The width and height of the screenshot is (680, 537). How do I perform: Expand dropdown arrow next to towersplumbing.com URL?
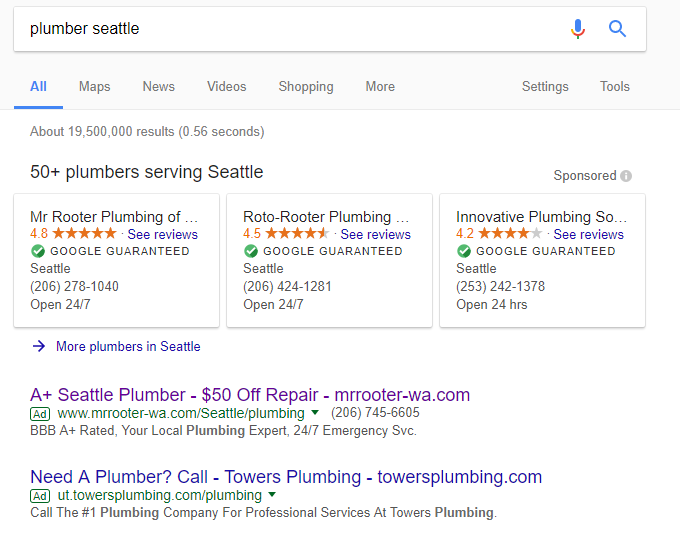coord(272,494)
